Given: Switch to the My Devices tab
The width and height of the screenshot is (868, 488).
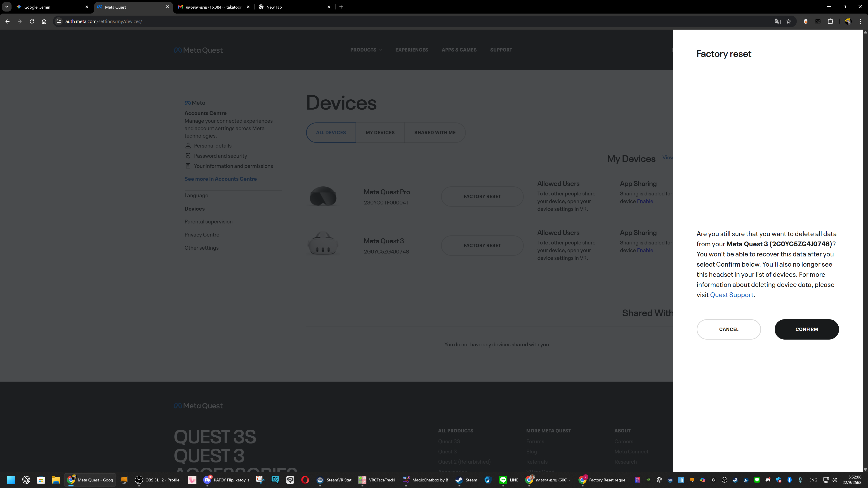Looking at the screenshot, I should click(x=380, y=132).
